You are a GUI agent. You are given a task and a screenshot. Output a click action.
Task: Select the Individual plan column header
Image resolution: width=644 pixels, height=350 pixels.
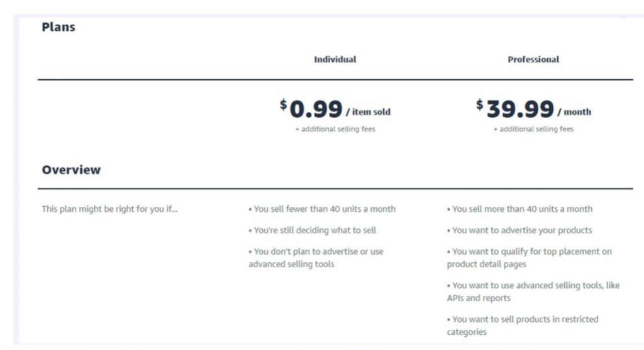pyautogui.click(x=335, y=60)
